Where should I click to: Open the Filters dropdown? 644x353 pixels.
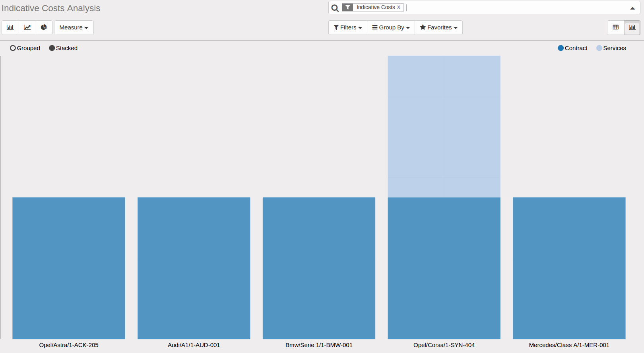348,27
